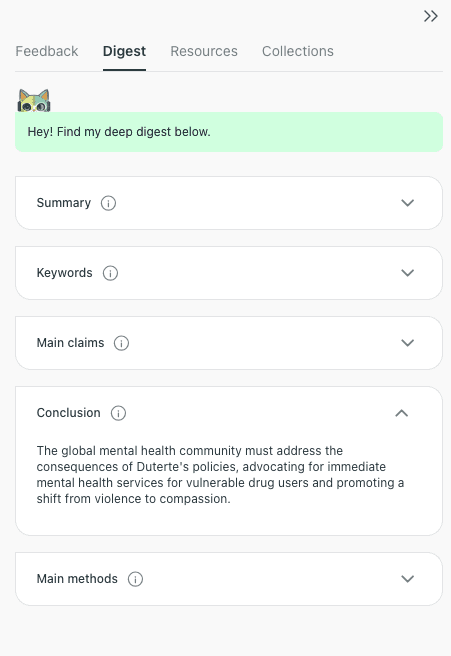Show info tooltip for Summary
This screenshot has height=656, width=451.
pyautogui.click(x=108, y=203)
